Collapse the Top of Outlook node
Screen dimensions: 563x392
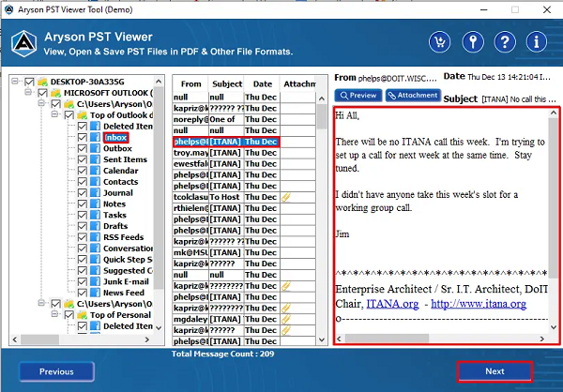[x=54, y=114]
